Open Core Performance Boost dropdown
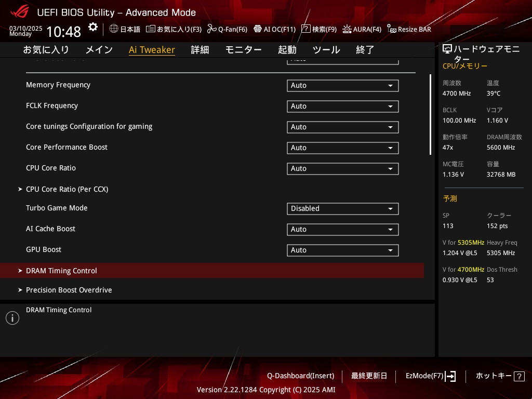The height and width of the screenshot is (399, 532). [343, 148]
